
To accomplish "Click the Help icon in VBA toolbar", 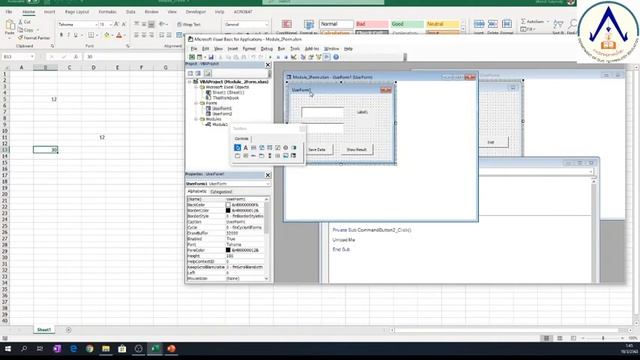I will point(336,57).
